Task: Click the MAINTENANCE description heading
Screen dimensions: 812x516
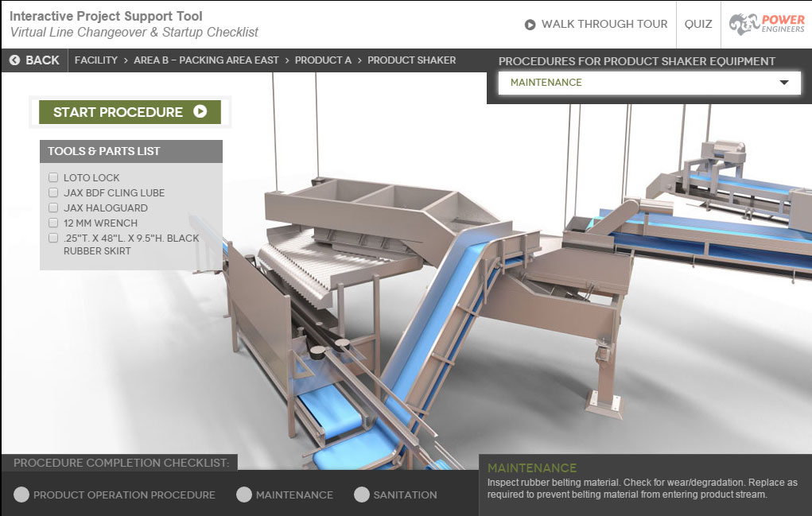Action: tap(532, 468)
